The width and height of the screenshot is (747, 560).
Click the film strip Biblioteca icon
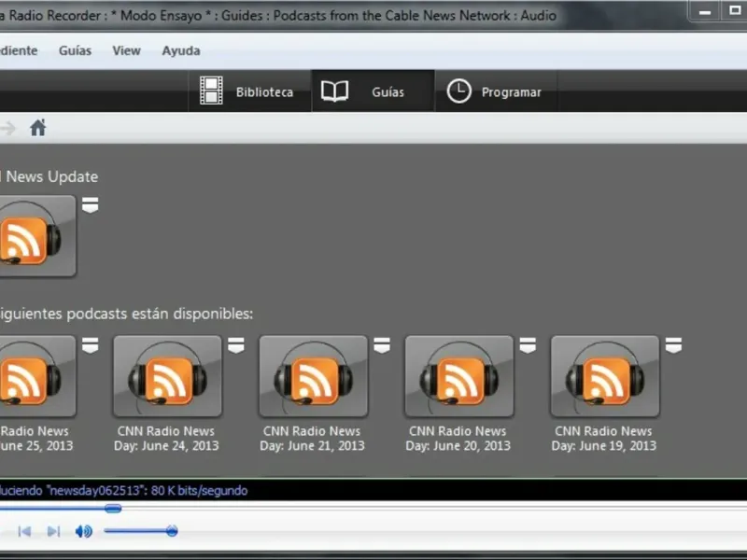[x=211, y=91]
